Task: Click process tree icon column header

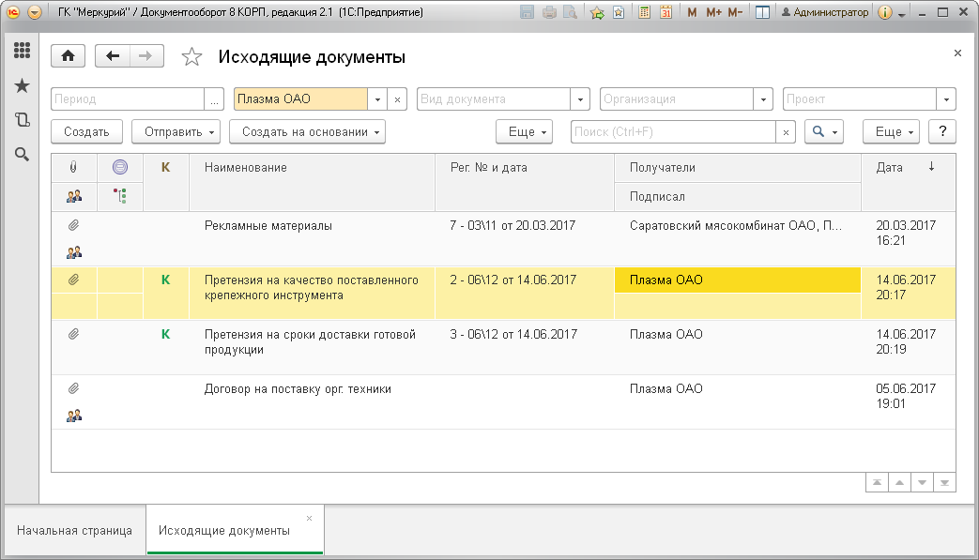Action: pyautogui.click(x=120, y=196)
